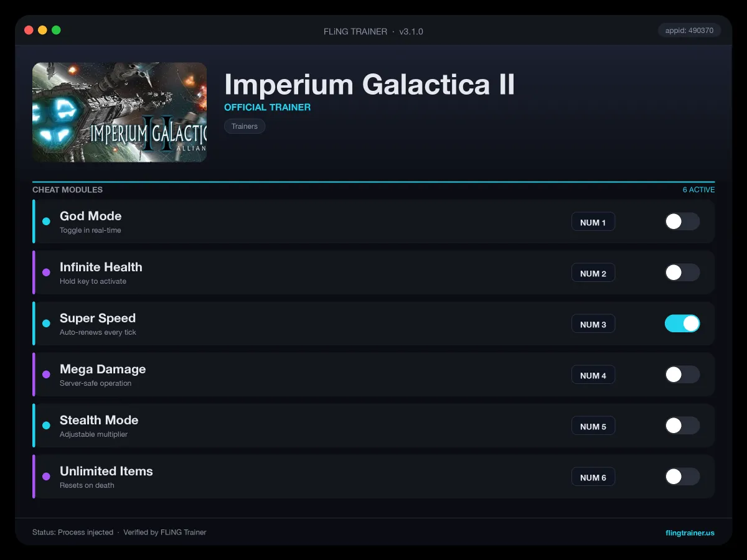Screen dimensions: 747x560
Task: Disable the Super Speed toggle
Action: (x=682, y=324)
